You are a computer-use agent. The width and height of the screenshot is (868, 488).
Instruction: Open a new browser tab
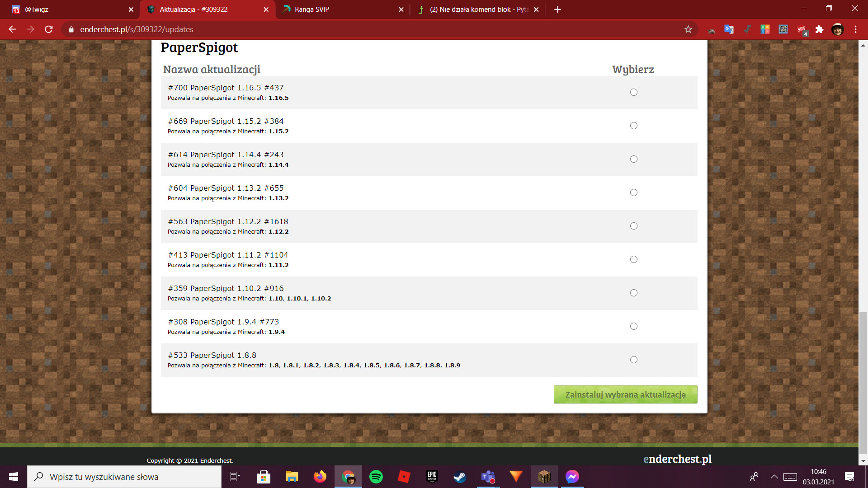pyautogui.click(x=557, y=9)
